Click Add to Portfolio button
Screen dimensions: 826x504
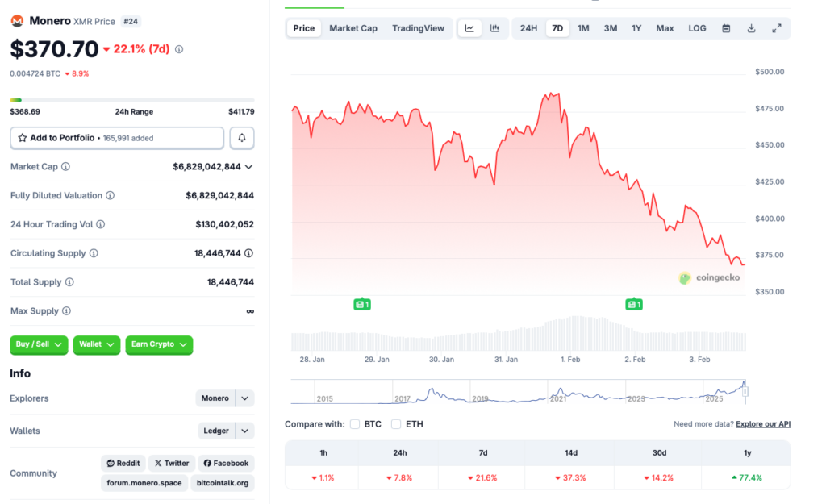point(117,138)
